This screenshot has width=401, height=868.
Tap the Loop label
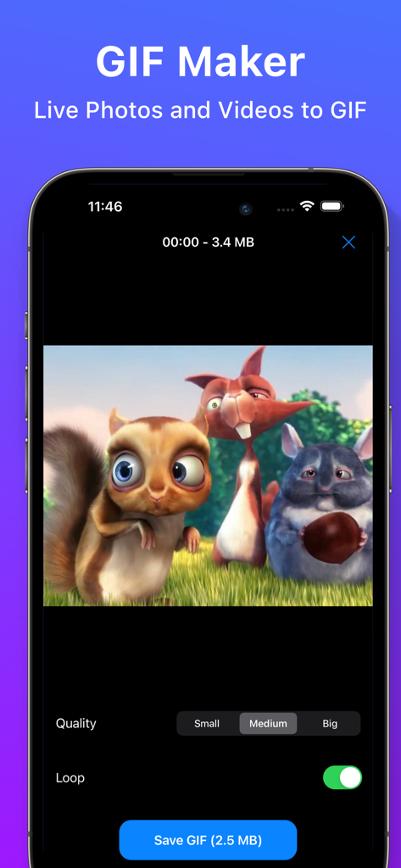70,778
